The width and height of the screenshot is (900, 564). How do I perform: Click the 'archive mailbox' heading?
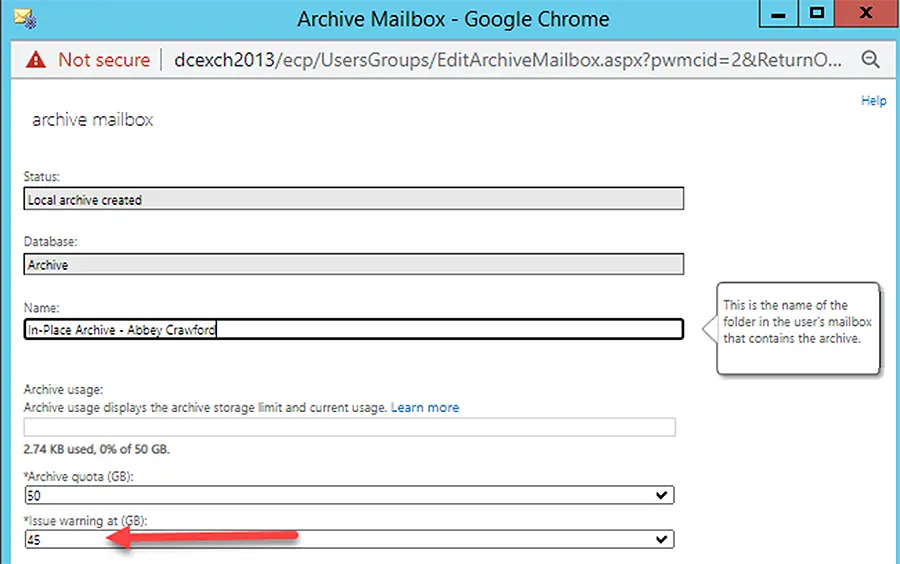92,119
